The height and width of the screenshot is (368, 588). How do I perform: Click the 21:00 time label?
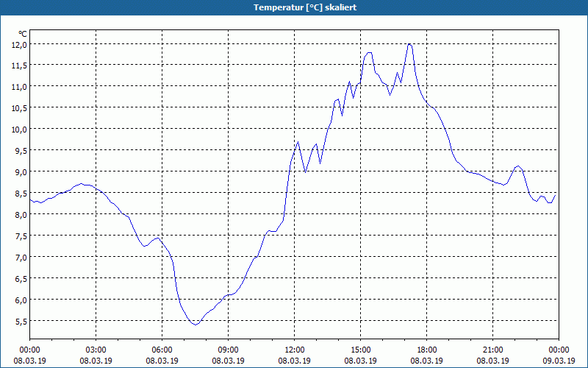tap(492, 350)
